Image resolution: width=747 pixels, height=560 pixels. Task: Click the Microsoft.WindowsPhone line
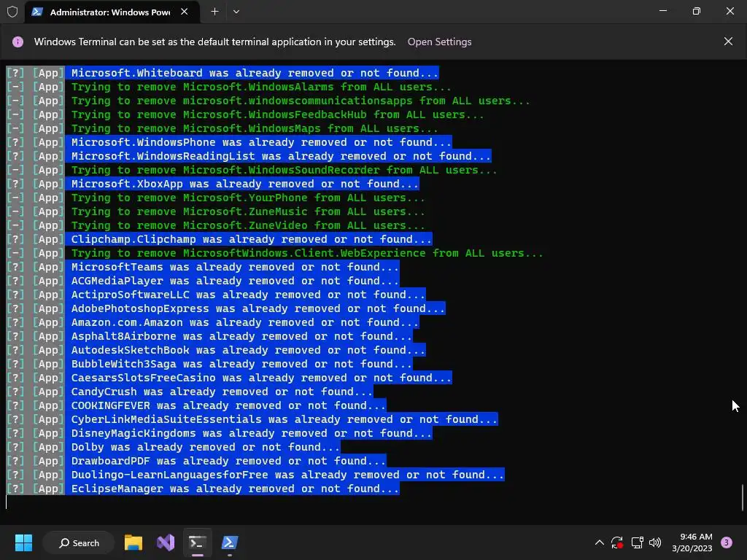point(228,142)
